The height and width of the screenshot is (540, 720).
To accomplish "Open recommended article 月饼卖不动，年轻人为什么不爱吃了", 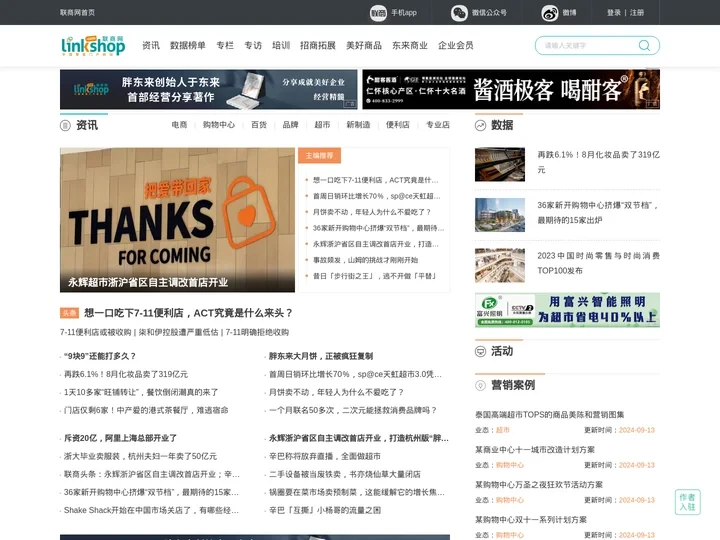I will point(372,212).
